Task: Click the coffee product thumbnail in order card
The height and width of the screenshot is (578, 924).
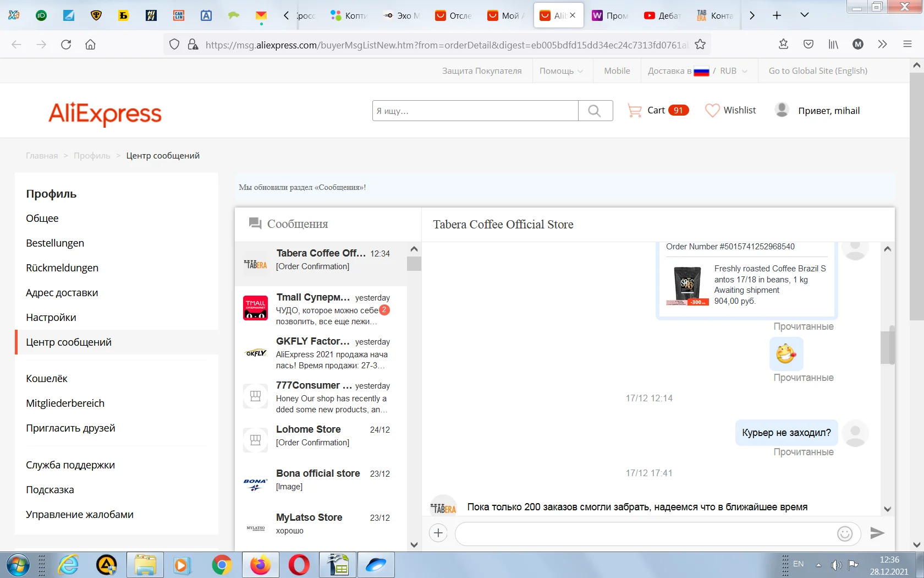Action: point(687,285)
